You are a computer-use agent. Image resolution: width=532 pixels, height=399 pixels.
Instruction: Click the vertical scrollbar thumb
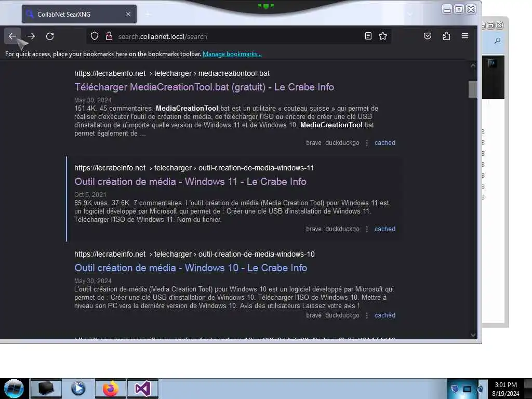tap(473, 89)
